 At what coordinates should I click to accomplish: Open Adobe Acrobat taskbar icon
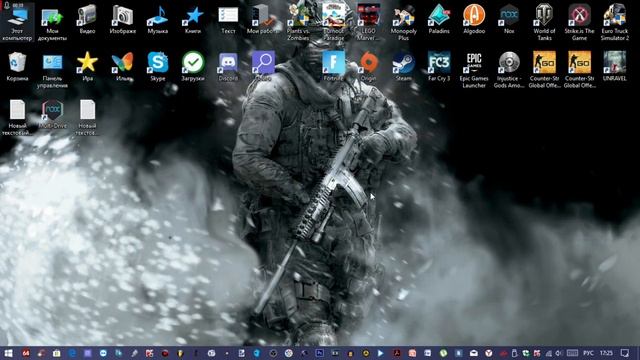(x=396, y=353)
